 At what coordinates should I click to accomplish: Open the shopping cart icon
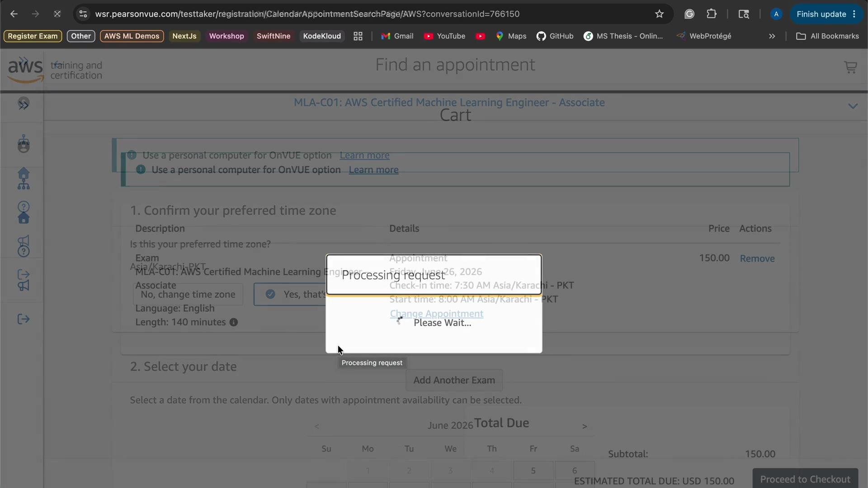pyautogui.click(x=850, y=67)
